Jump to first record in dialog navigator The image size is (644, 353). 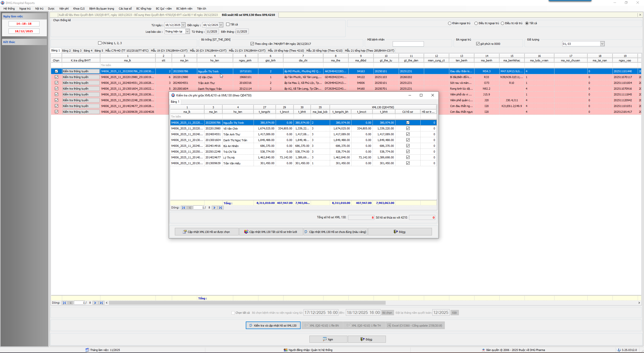pos(184,208)
